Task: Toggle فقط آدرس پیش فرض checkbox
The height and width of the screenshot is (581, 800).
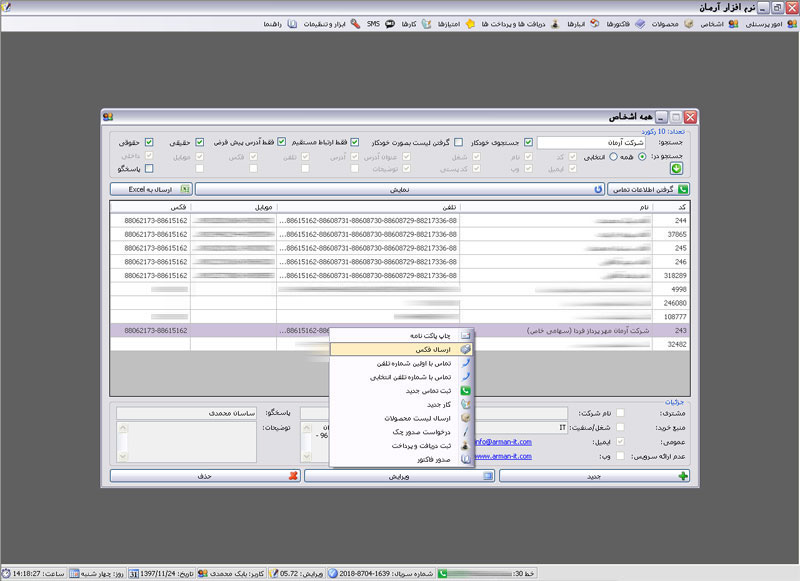Action: pos(282,142)
